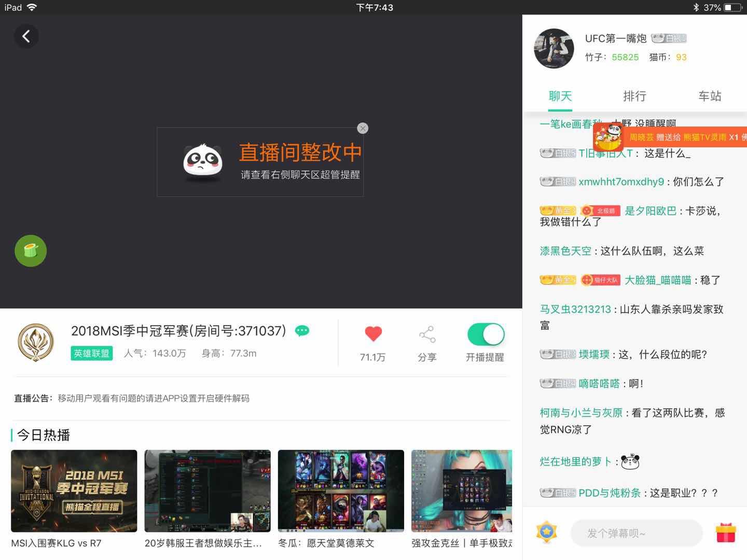Close the room rectification notice popup

363,128
